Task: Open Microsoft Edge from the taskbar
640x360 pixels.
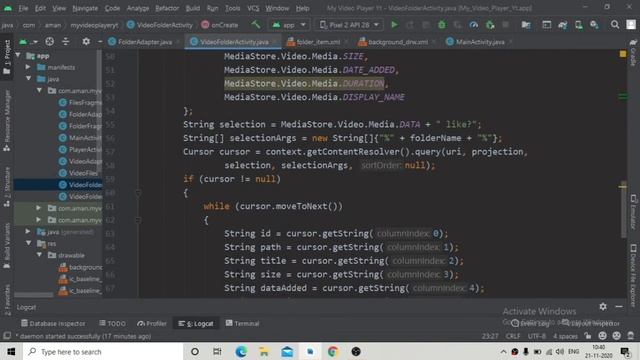Action: click(241, 351)
